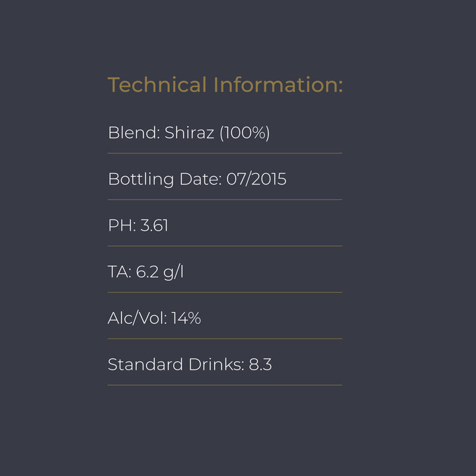The image size is (476, 476).
Task: Select the 3.61 PH value
Action: [x=155, y=225]
